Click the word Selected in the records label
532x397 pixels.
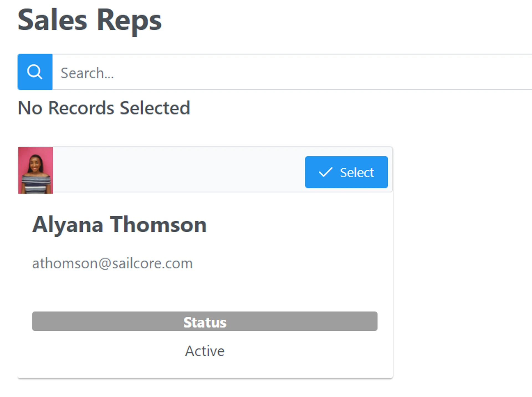tap(155, 108)
